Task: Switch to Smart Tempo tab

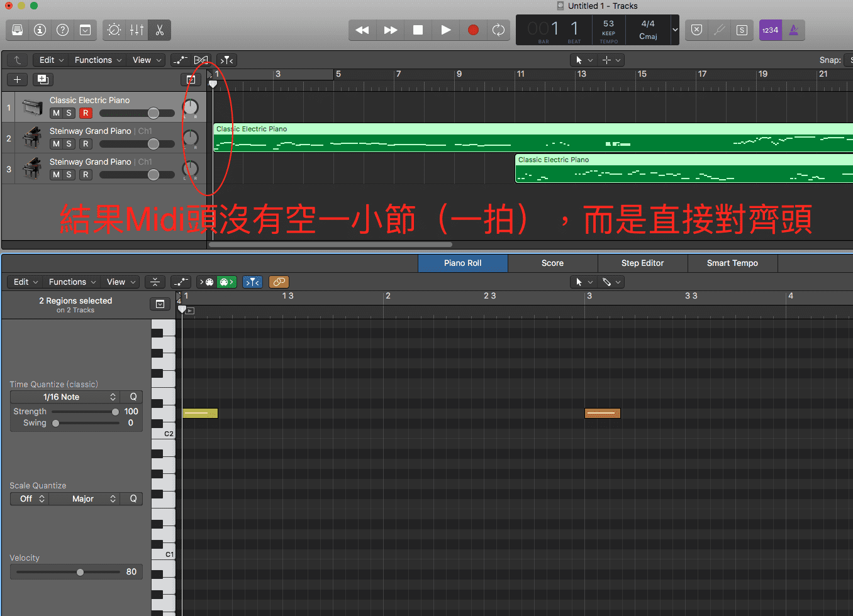Action: point(732,263)
